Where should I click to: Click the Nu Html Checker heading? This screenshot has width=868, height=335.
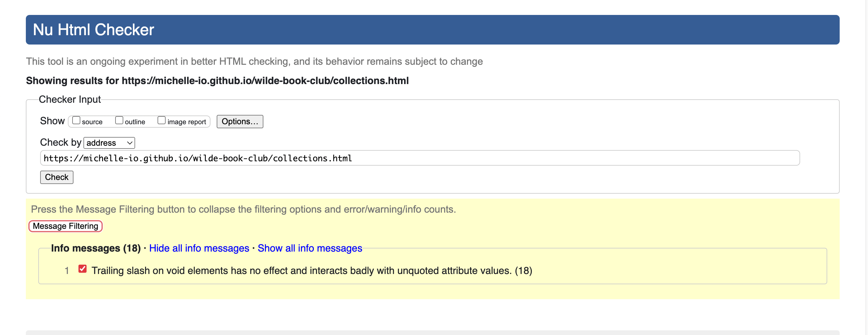[93, 30]
